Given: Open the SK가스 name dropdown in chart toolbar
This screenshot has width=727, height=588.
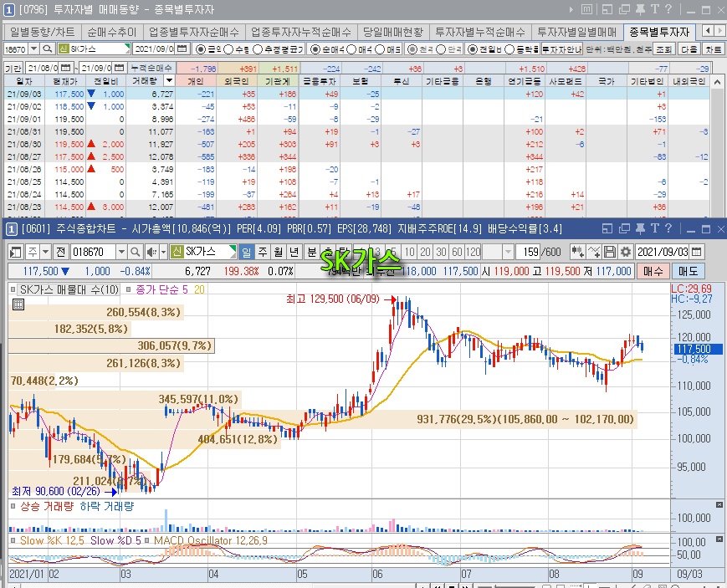Looking at the screenshot, I should pyautogui.click(x=233, y=252).
